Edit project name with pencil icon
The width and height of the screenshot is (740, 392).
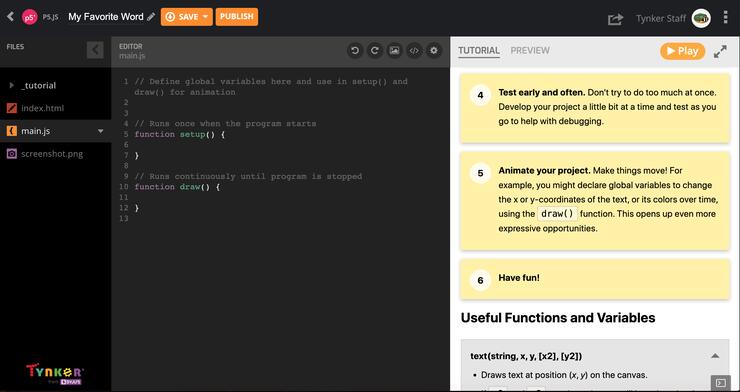151,17
